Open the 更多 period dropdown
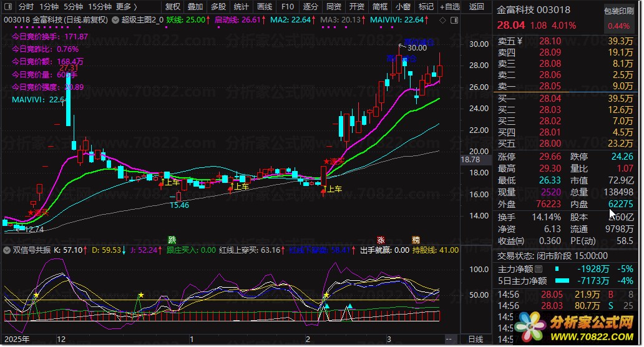644x347 pixels. coord(127,7)
